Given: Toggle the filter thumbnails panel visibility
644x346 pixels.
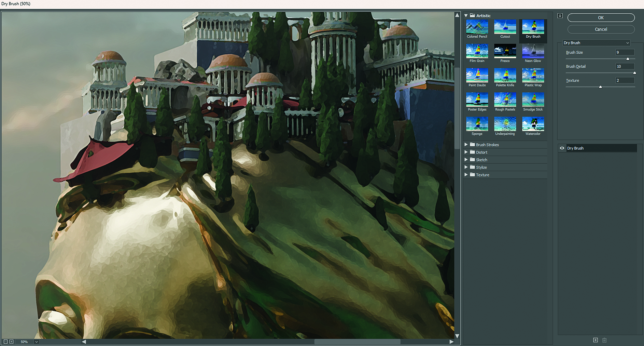Looking at the screenshot, I should [x=560, y=16].
